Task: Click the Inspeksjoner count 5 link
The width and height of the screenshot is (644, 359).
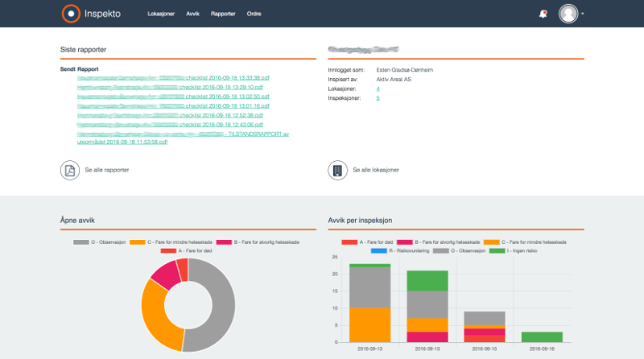Action: [378, 98]
